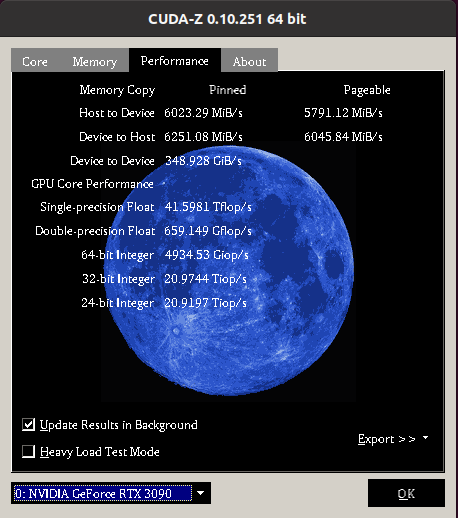Click the Pinned column header

pos(228,90)
